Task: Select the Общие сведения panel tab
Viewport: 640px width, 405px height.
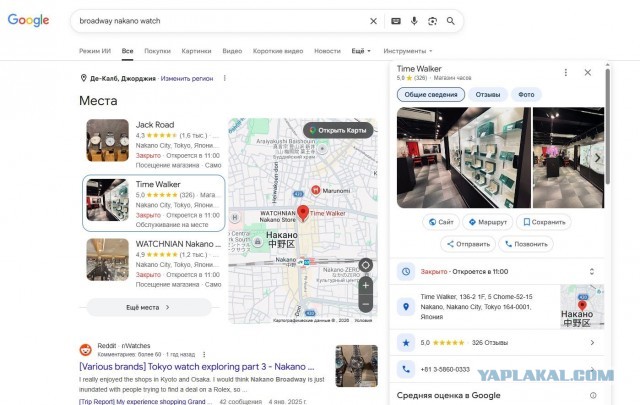Action: [x=431, y=95]
